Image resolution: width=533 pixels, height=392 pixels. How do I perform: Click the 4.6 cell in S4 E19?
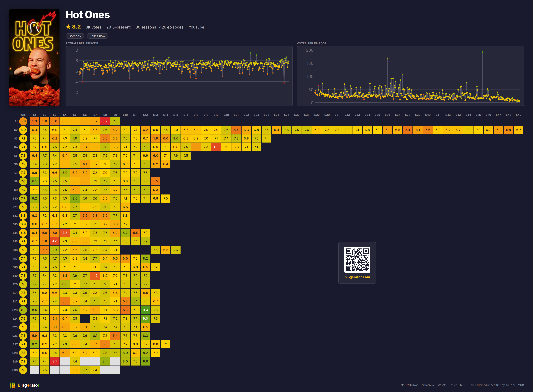(x=216, y=147)
